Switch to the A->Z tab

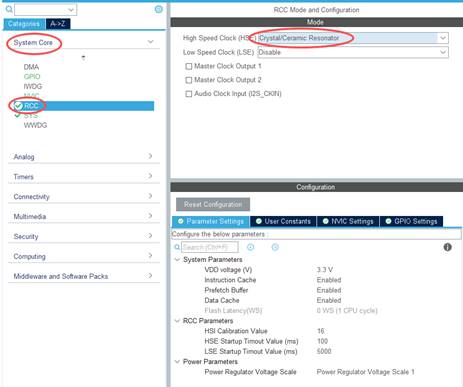(x=58, y=24)
